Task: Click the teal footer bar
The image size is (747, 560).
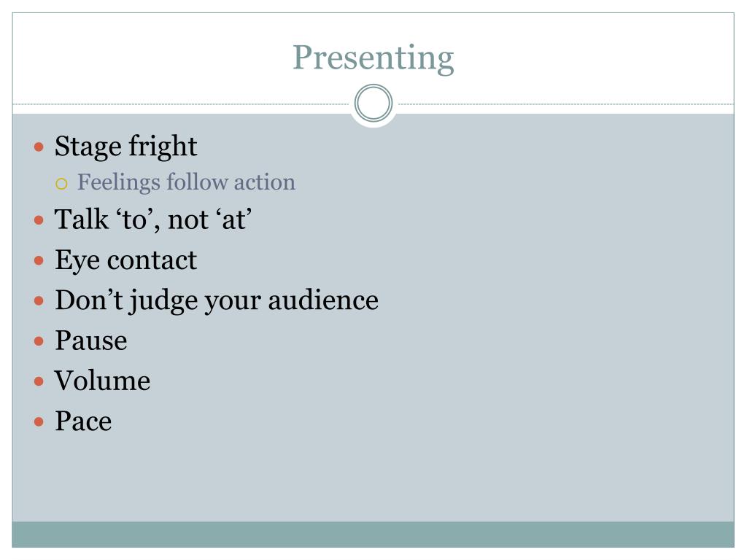Action: (373, 534)
